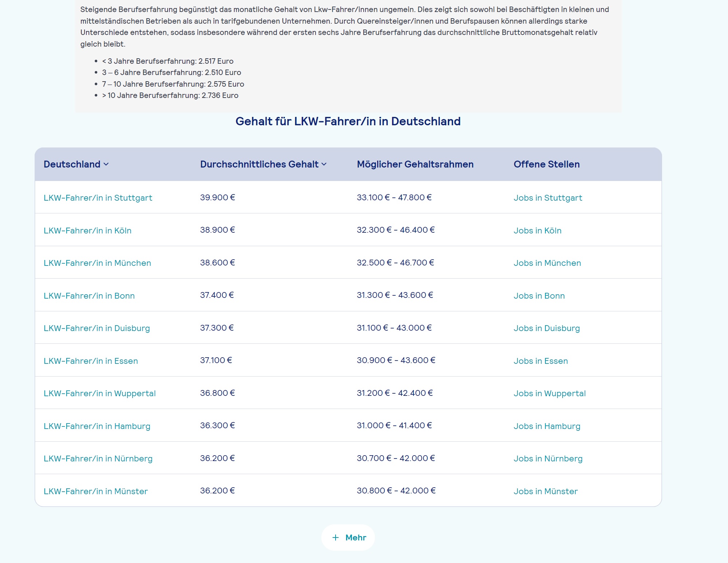Click the Offene Stellen column header
The image size is (728, 563).
click(546, 164)
